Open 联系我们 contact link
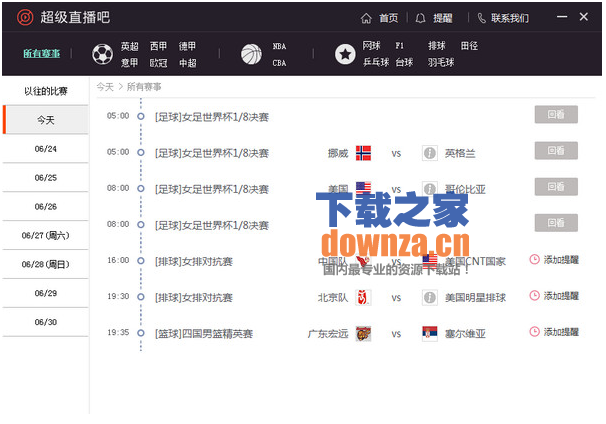 click(x=510, y=18)
